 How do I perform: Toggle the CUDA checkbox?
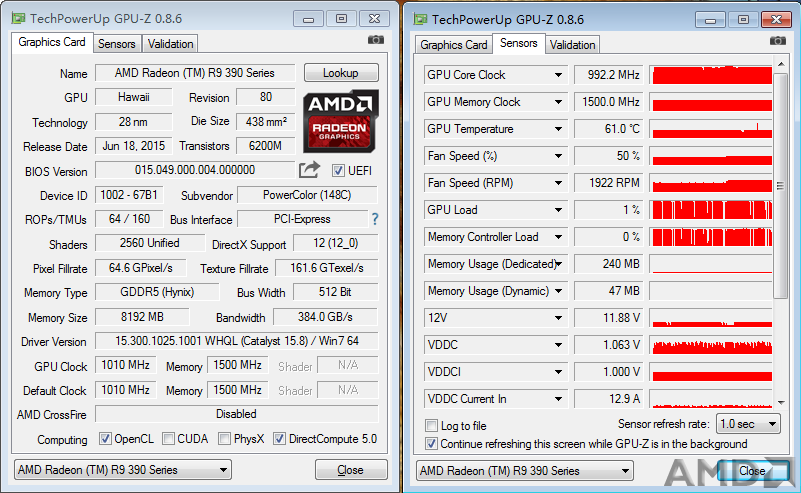point(168,438)
